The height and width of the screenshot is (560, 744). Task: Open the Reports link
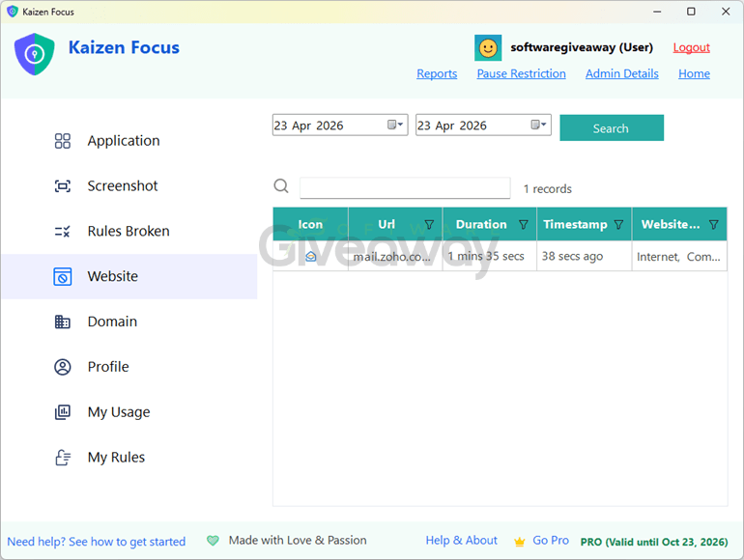click(x=437, y=74)
